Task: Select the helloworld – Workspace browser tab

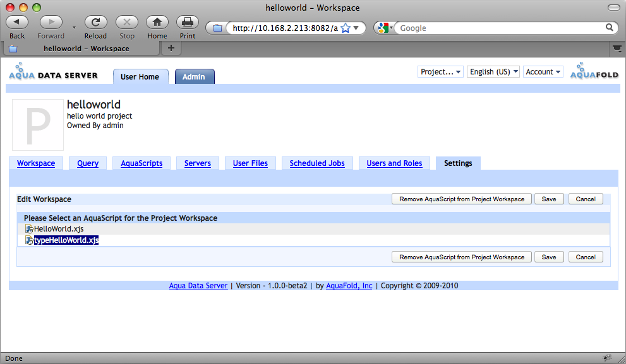Action: (x=82, y=49)
